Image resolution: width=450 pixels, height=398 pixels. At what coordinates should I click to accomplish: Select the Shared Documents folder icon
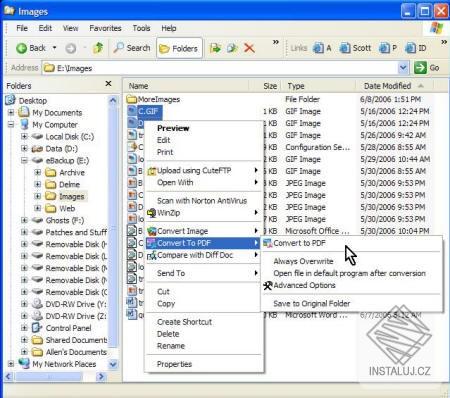coord(37,340)
